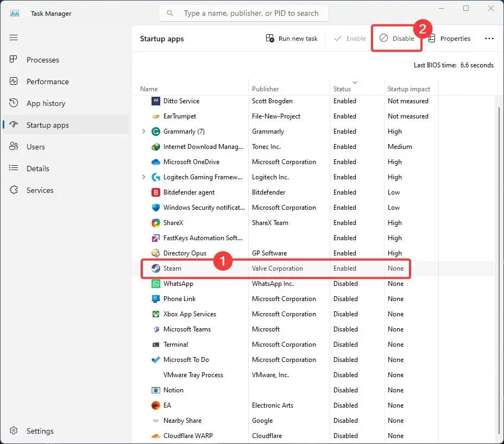
Task: Click the Terminal icon
Action: coord(155,345)
